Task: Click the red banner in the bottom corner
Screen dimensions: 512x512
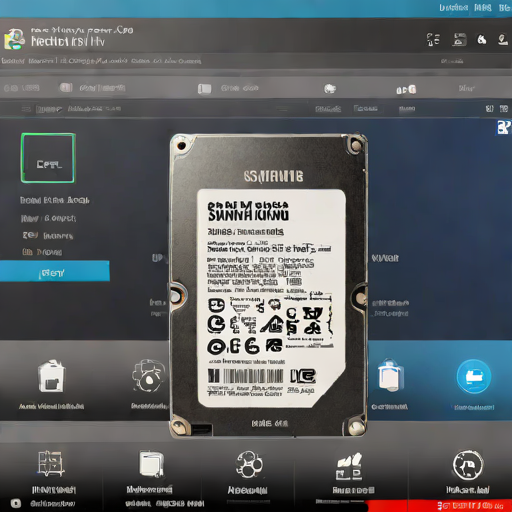Action: click(440, 506)
